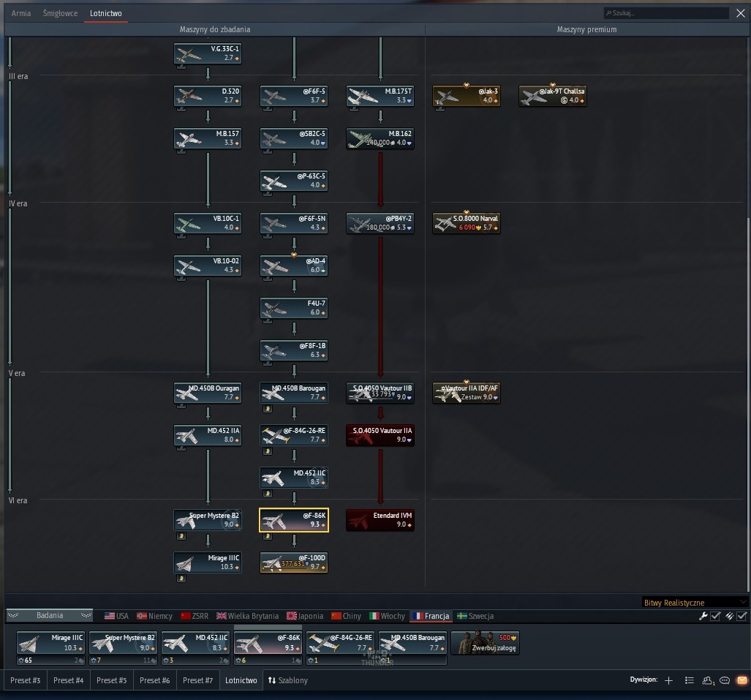Click the squadron list icon
This screenshot has width=751, height=700.
(690, 680)
